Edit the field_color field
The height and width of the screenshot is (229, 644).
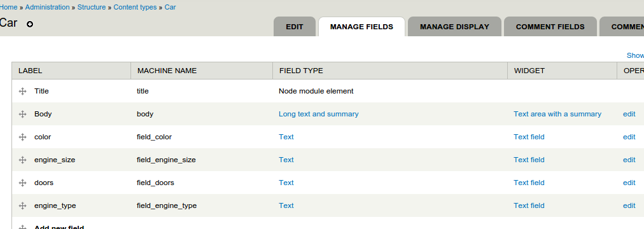tap(629, 137)
